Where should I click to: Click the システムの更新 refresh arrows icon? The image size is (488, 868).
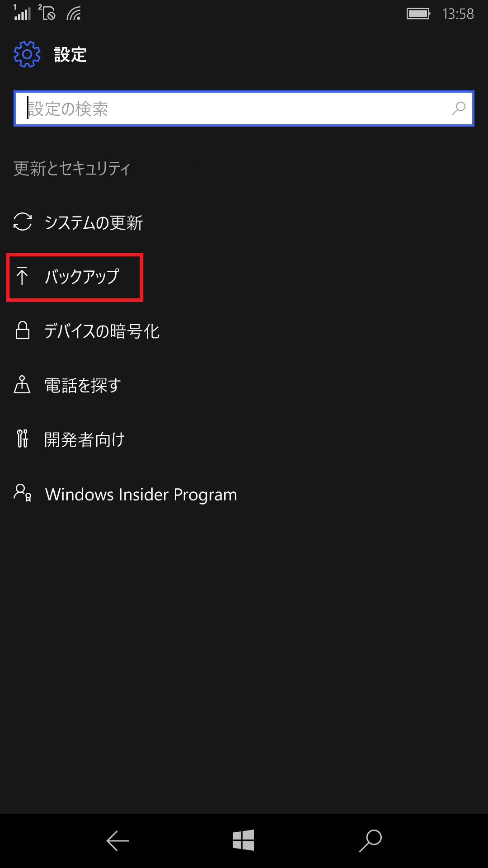tap(23, 222)
